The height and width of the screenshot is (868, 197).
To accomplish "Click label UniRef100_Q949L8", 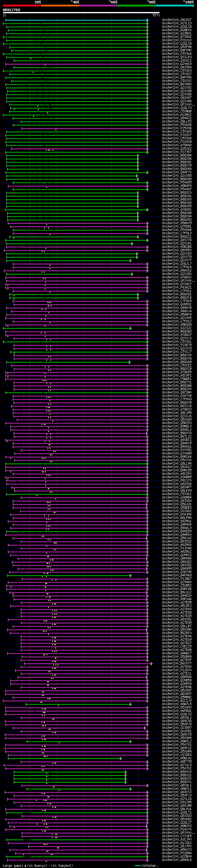I will tap(177, 860).
